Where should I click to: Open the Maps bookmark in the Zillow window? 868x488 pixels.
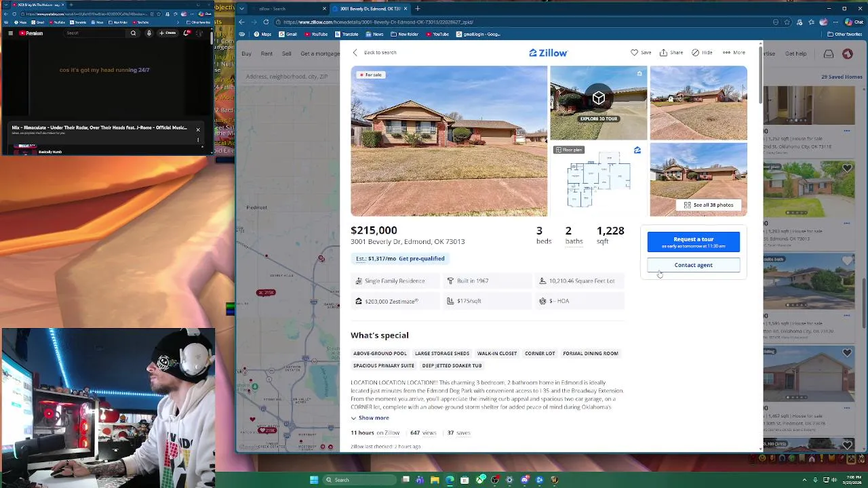coord(263,34)
